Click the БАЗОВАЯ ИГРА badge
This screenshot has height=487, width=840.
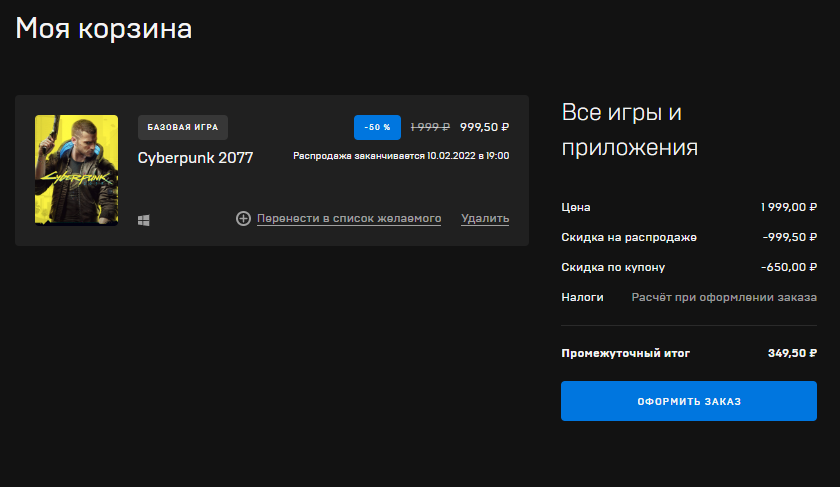(183, 127)
